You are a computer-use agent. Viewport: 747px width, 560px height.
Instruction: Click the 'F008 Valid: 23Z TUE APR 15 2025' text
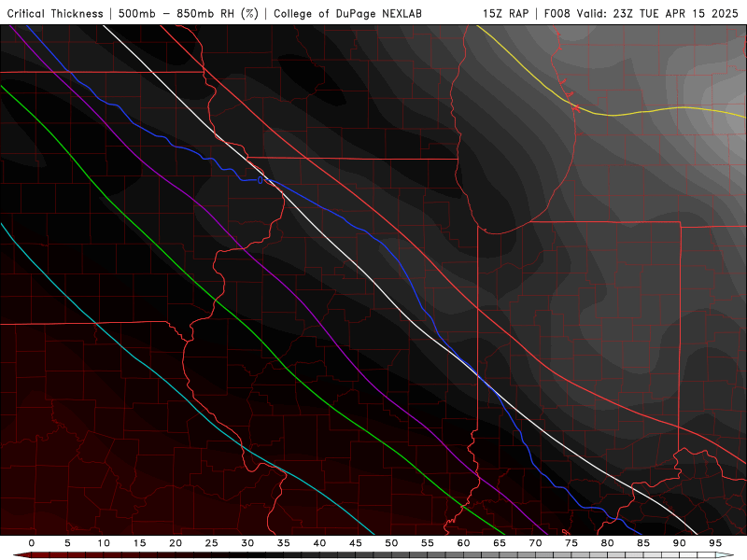click(641, 13)
